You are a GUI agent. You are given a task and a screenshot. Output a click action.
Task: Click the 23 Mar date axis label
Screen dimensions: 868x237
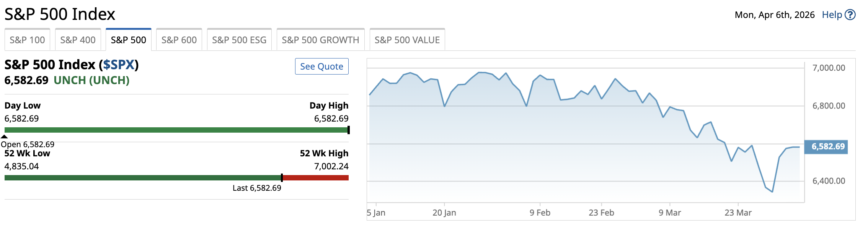[737, 213]
